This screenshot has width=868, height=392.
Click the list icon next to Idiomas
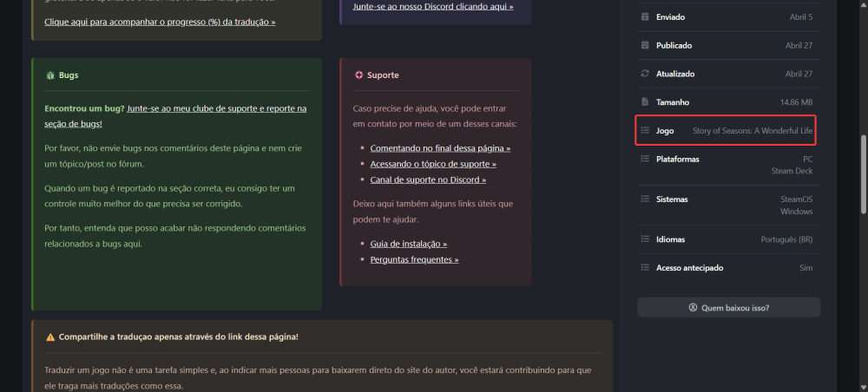tap(644, 239)
